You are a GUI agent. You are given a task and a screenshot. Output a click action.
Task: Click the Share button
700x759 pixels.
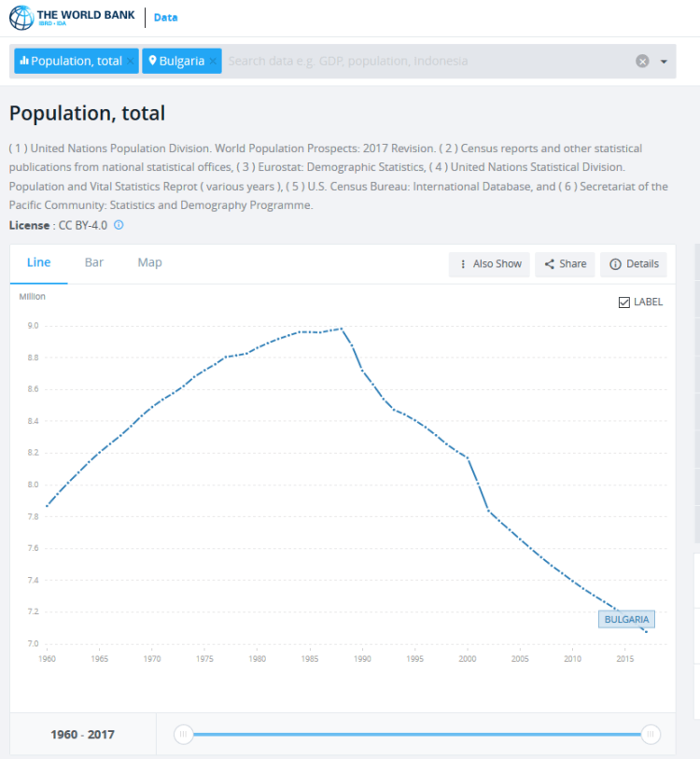pos(565,264)
